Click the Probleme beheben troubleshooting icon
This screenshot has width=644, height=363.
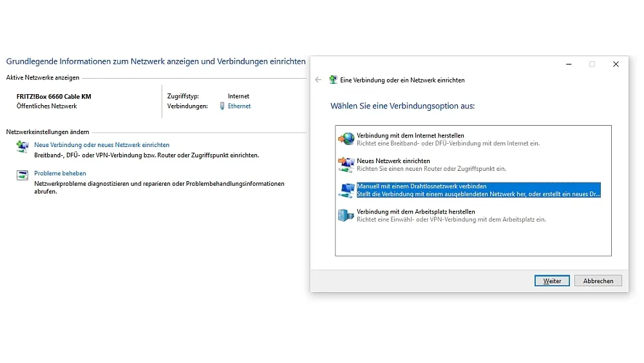pyautogui.click(x=23, y=175)
